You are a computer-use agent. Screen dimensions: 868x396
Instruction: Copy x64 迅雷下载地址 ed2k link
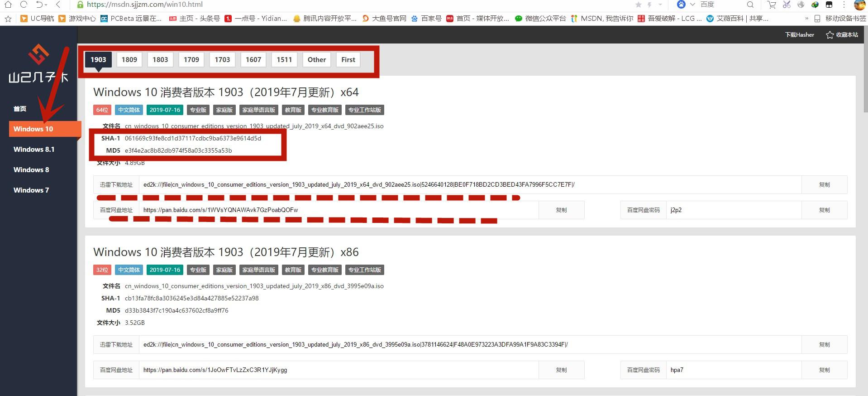coord(825,185)
